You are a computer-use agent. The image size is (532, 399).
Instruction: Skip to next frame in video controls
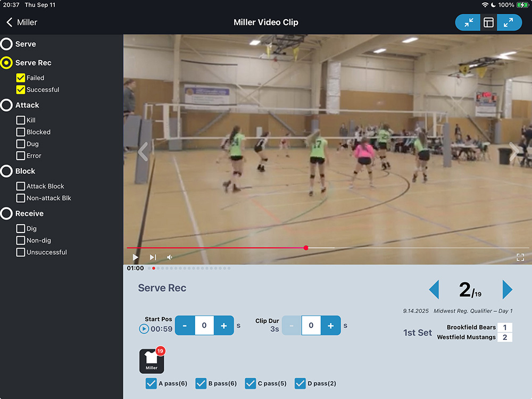(x=153, y=257)
